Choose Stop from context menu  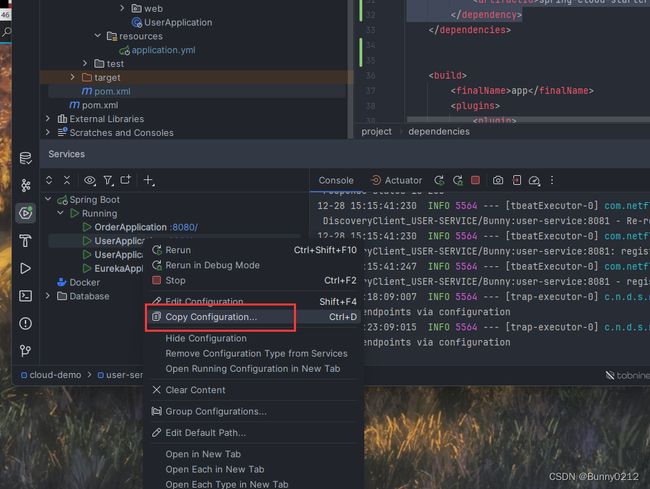(254, 281)
